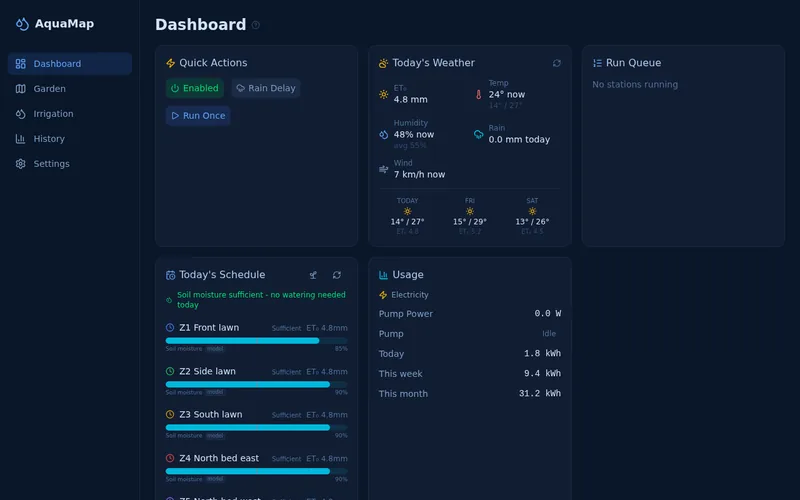Select the FRI forecast sun icon
Screen dimensions: 800x500
coord(470,211)
